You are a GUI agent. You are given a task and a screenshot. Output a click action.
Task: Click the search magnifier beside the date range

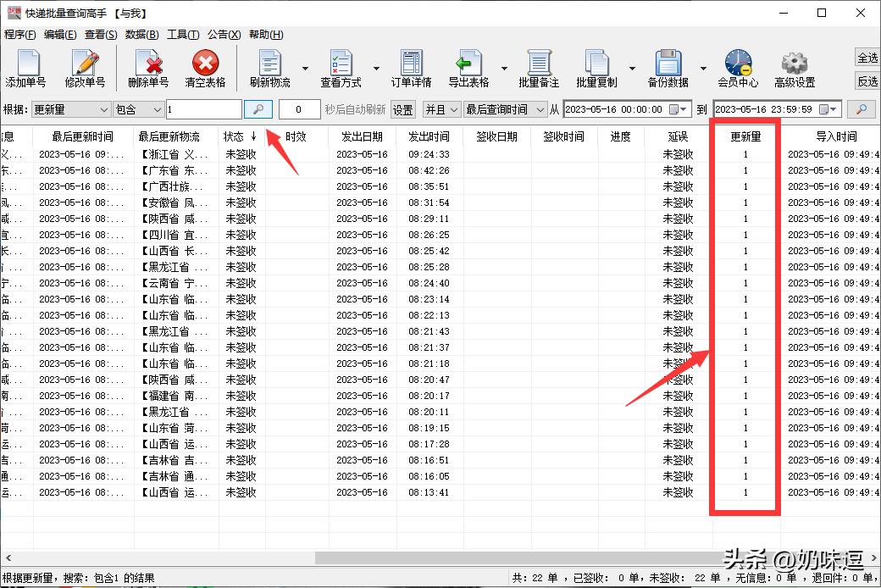click(863, 109)
